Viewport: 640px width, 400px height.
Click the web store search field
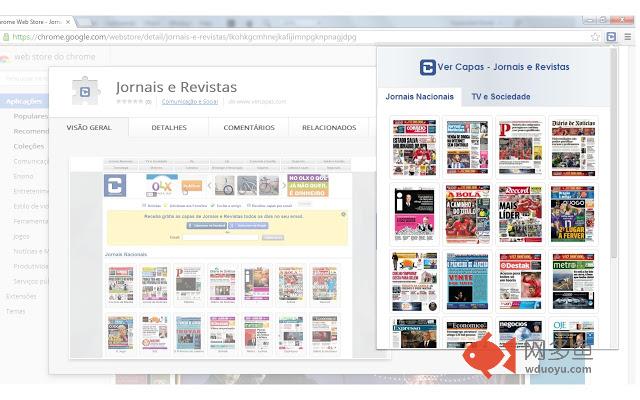[24, 78]
